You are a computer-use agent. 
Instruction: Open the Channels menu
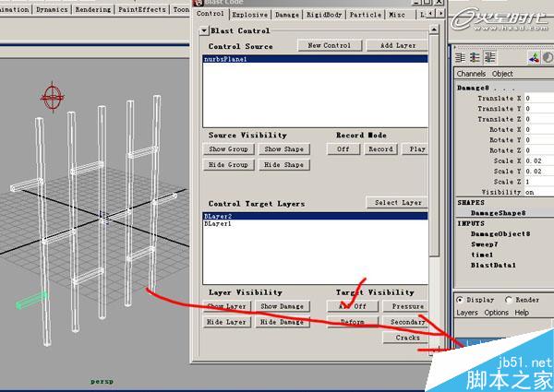471,74
